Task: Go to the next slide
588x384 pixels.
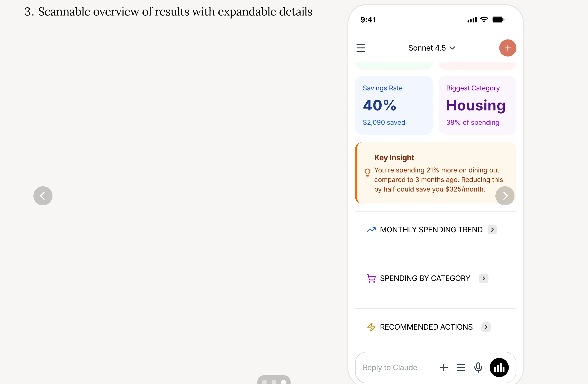Action: click(x=505, y=196)
